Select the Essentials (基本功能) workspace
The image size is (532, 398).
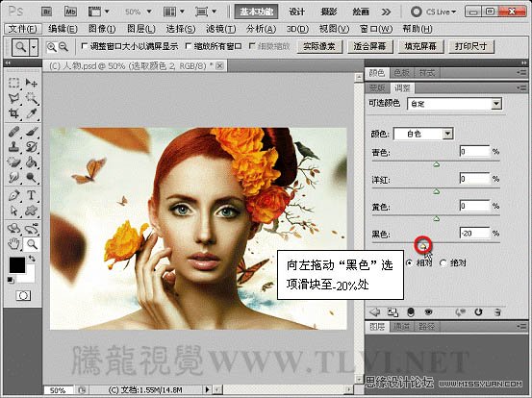coord(257,12)
